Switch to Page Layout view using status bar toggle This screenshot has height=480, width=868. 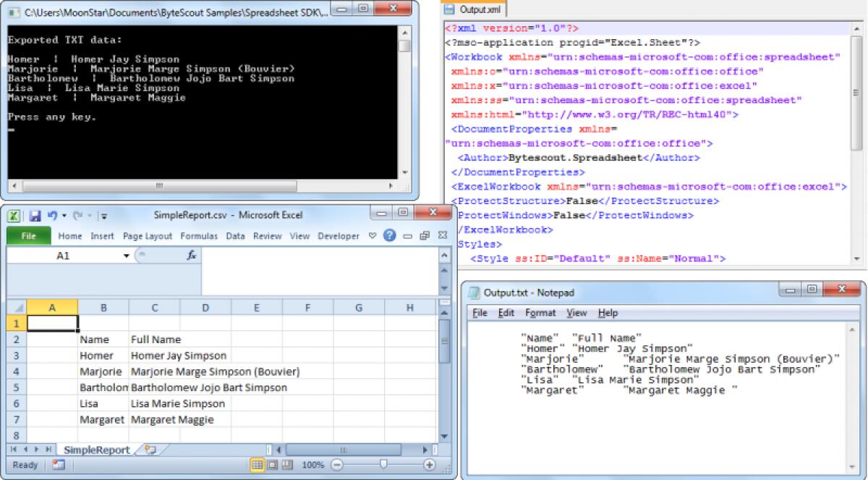point(272,464)
